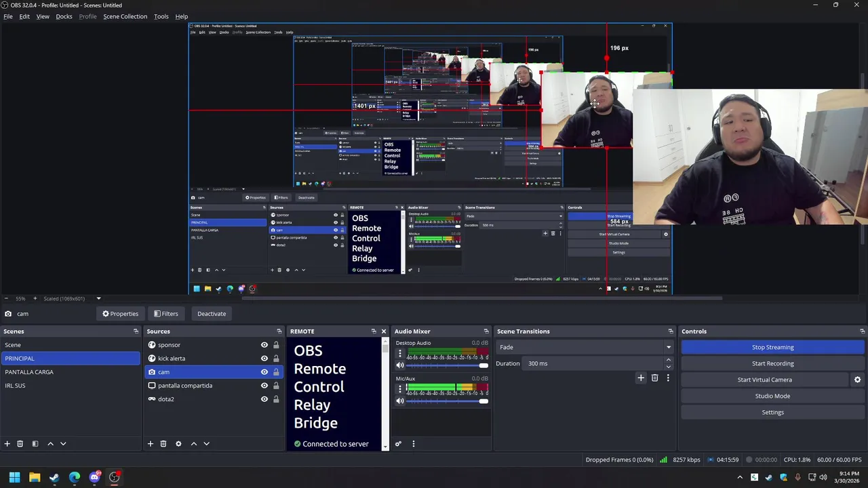Unlock the kick alerta source
Screen dimensions: 868x488
tap(276, 359)
